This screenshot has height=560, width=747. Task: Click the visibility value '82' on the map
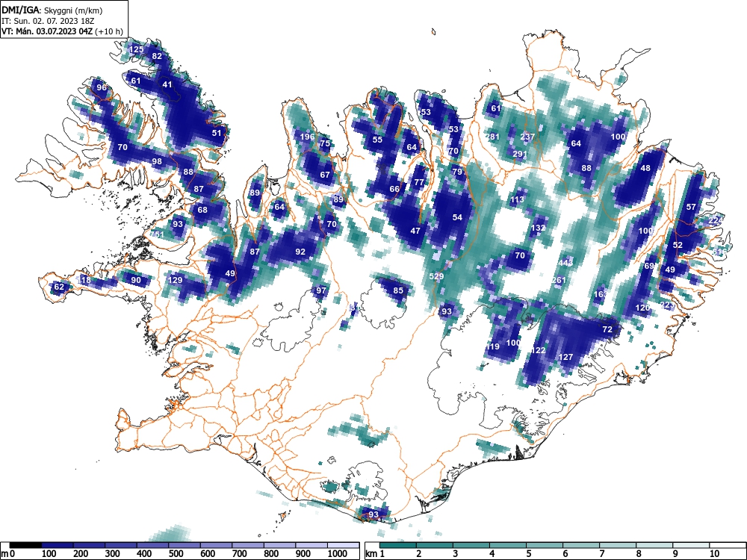(x=157, y=56)
